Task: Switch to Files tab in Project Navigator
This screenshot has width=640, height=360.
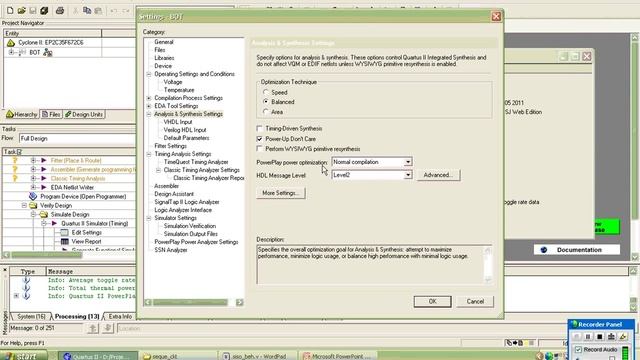Action: 51,114
